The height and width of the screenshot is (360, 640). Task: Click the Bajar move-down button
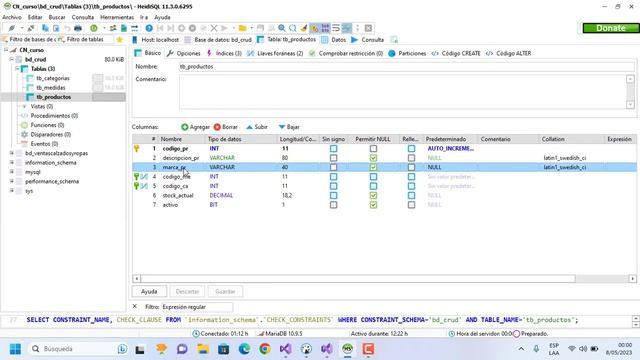289,127
